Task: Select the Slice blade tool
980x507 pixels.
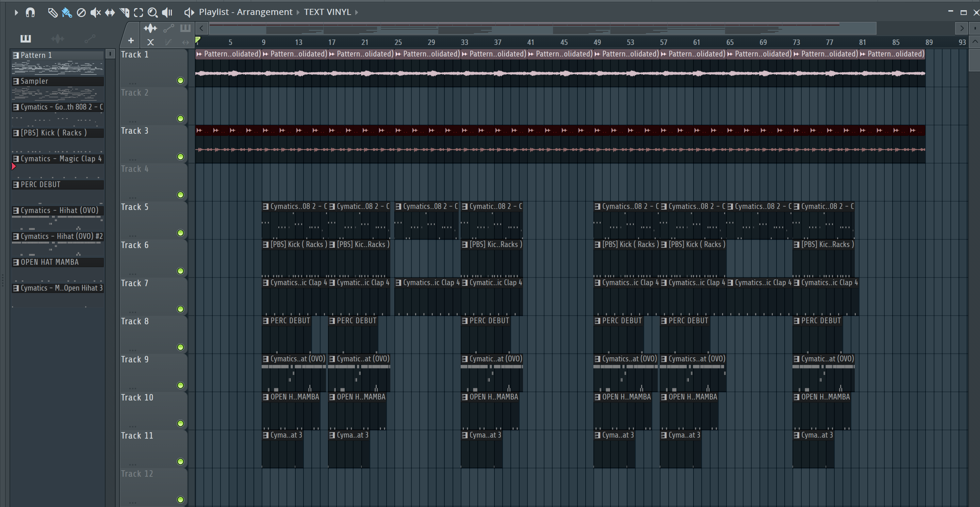Action: 124,13
